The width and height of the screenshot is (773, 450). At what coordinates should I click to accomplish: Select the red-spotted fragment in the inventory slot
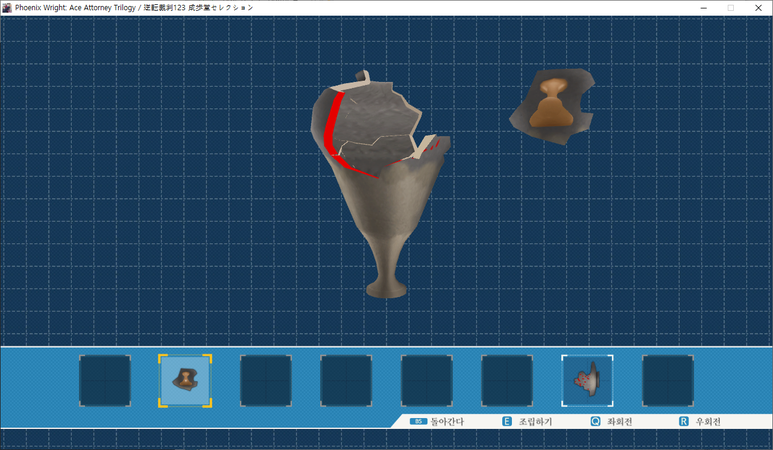pos(587,381)
